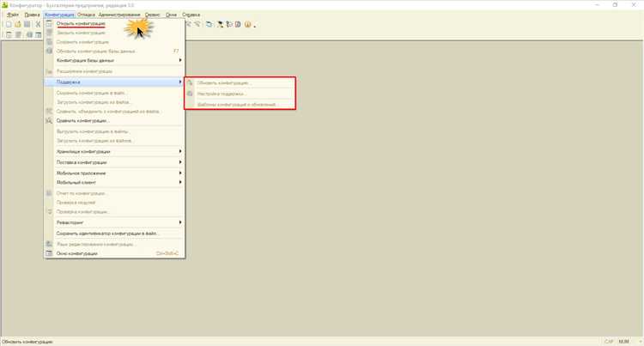Viewport: 644px width, 346px height.
Task: Open the Сервис menu in menu bar
Action: (x=152, y=15)
